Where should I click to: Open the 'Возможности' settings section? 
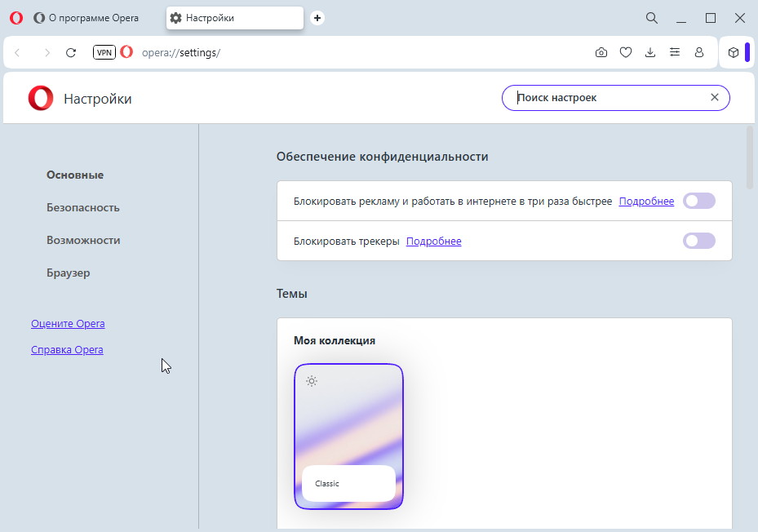click(83, 241)
